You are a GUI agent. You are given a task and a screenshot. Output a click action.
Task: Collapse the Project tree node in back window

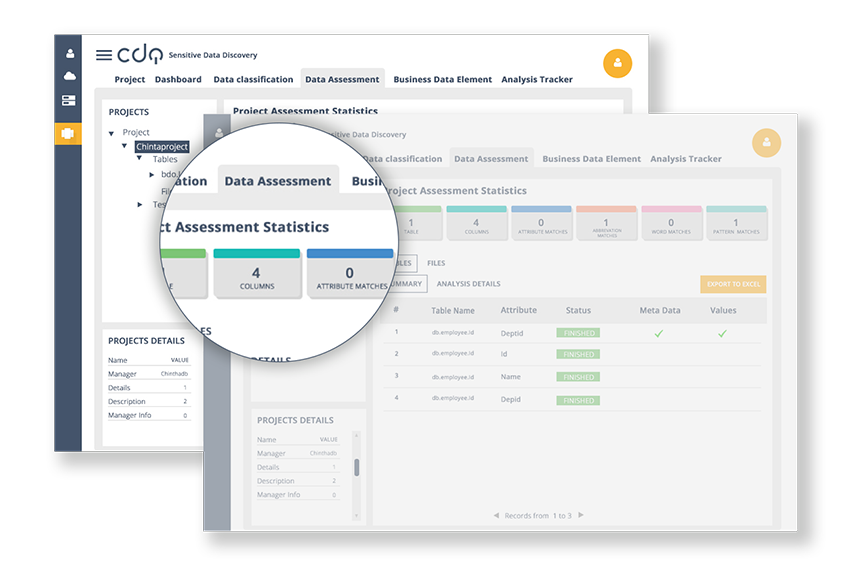(x=111, y=133)
